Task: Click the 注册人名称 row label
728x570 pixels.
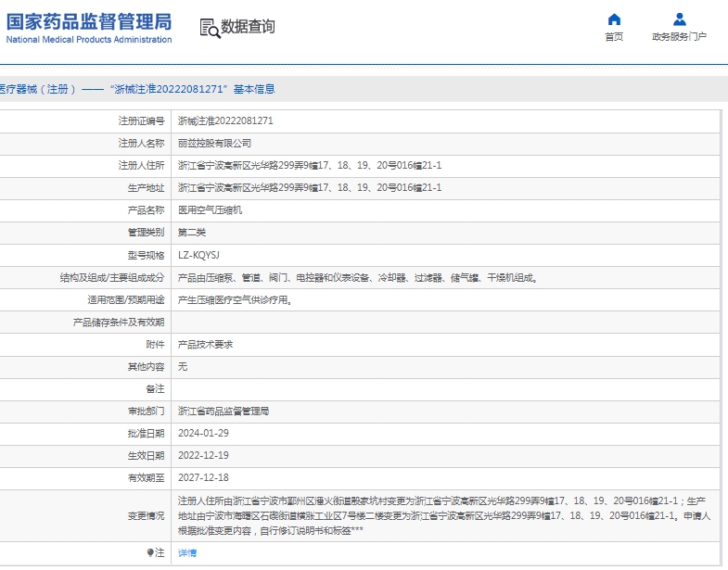Action: [141, 143]
